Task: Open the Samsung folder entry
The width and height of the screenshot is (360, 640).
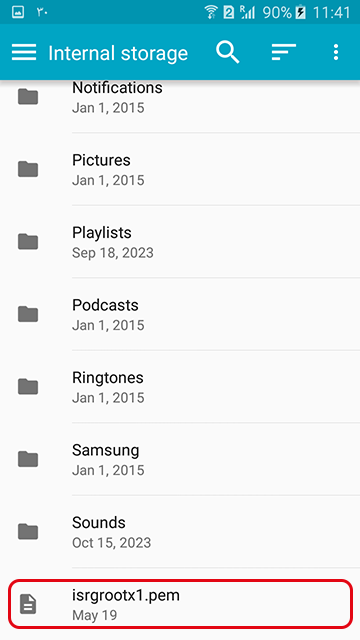Action: click(x=180, y=459)
